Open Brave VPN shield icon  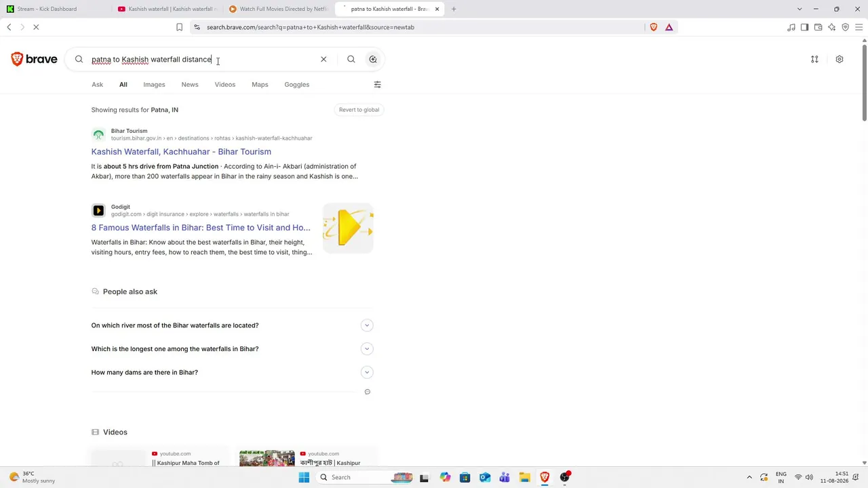coord(845,27)
